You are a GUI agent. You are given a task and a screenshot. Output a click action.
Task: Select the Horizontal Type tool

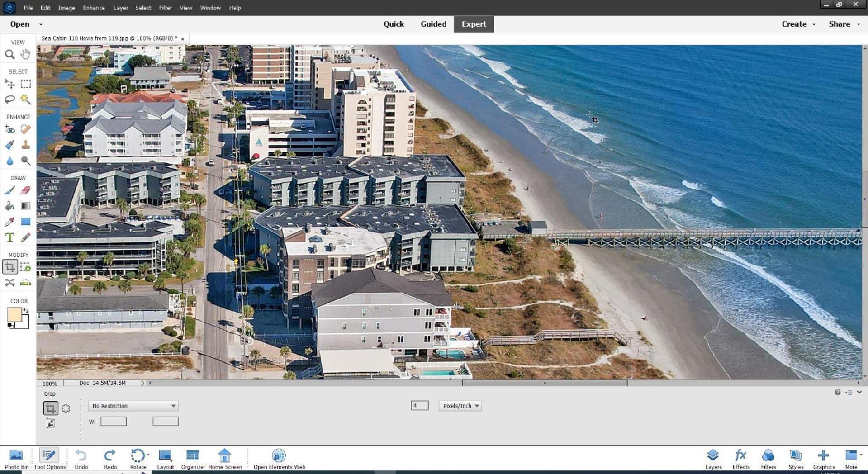(9, 237)
